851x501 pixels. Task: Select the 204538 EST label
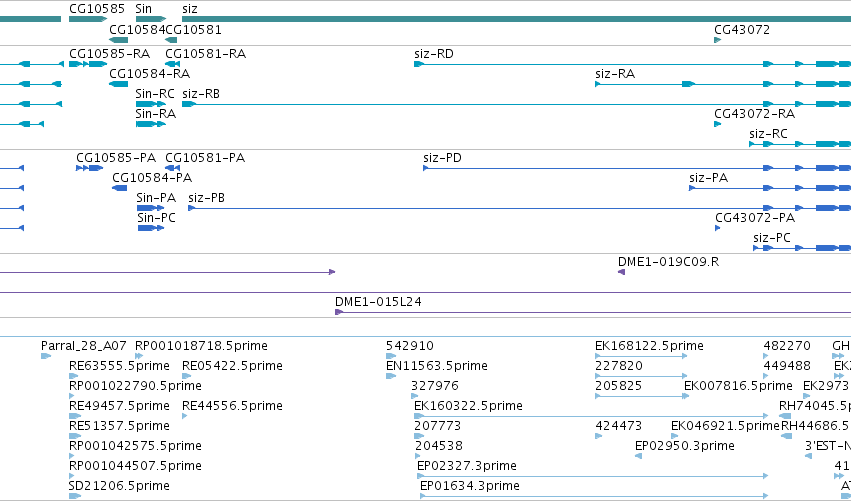click(x=439, y=446)
